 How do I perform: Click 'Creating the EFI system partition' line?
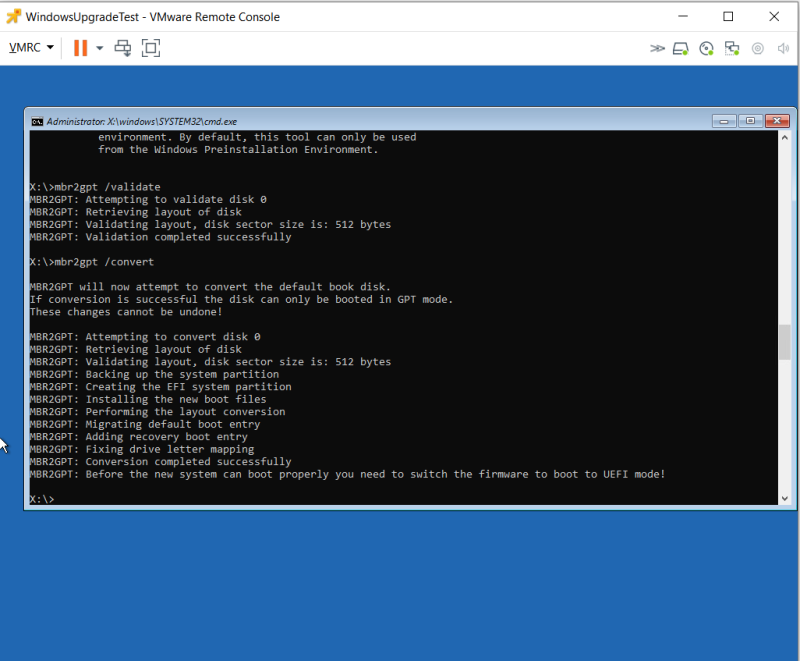tap(160, 387)
